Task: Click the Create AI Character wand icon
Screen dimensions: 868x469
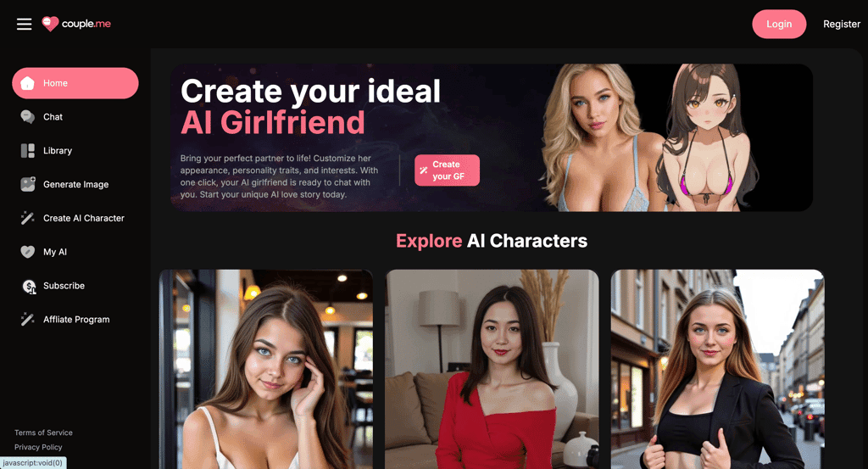Action: (x=28, y=218)
